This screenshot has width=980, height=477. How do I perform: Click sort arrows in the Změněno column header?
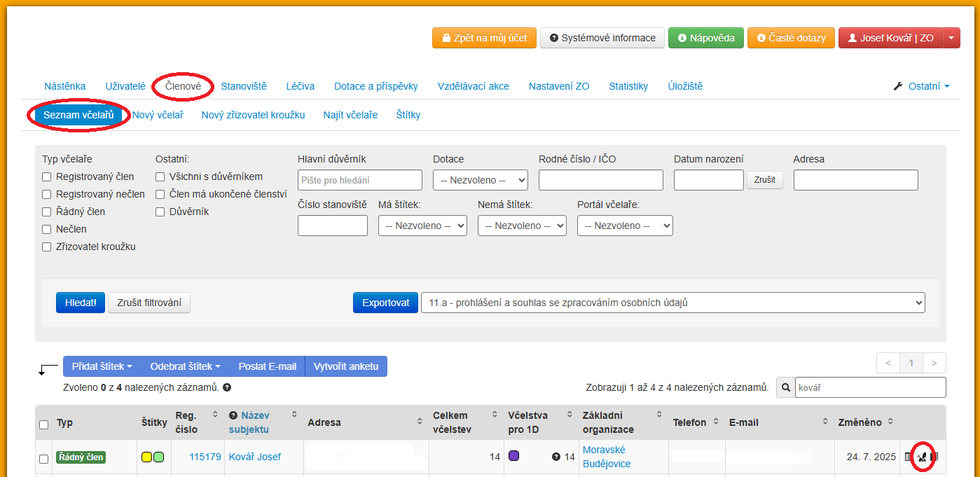click(890, 422)
